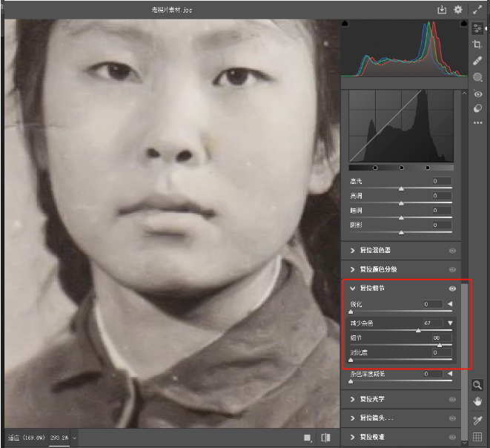The image size is (490, 448).
Task: Select the Red Eye removal tool
Action: (477, 94)
